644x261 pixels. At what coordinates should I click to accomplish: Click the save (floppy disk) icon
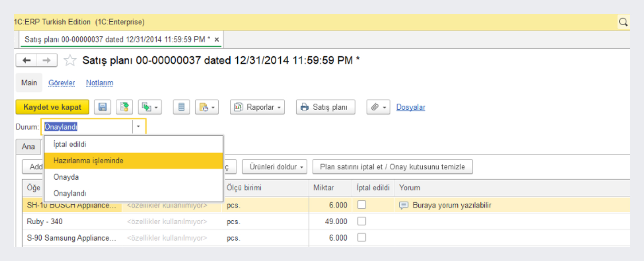[102, 107]
